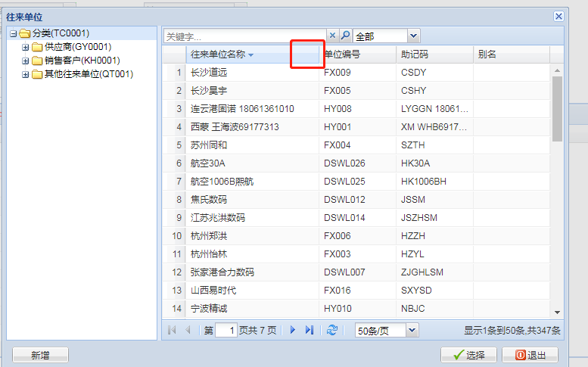Select the 销售客户(KH0001) tree item
588x367 pixels.
(82, 61)
